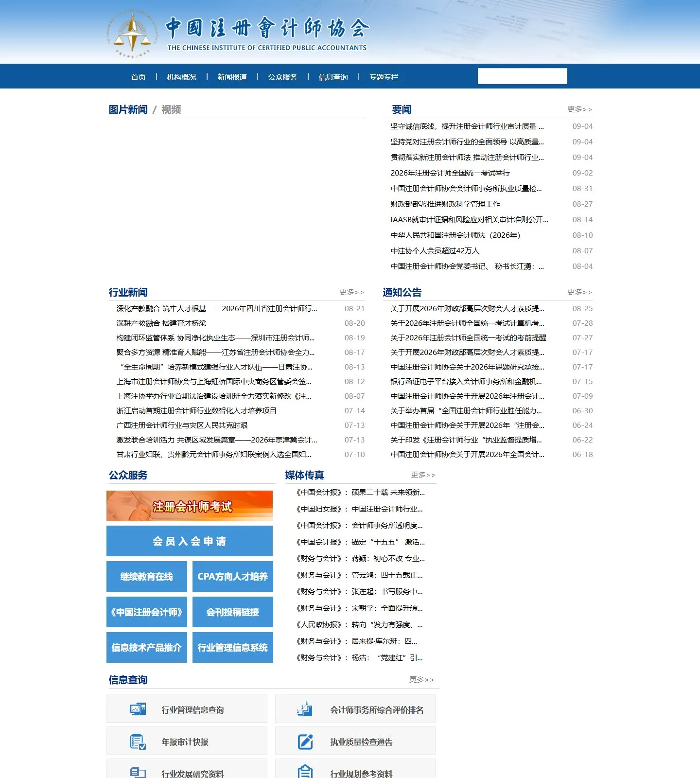Click the 行业发展研究资料 document icon
The image size is (700, 778).
coord(138,773)
